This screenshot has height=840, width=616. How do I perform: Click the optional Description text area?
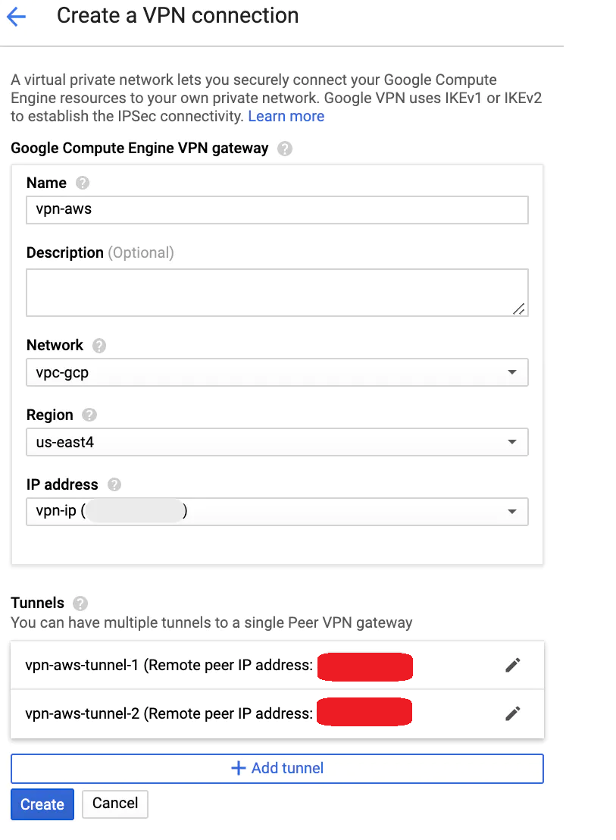[277, 292]
